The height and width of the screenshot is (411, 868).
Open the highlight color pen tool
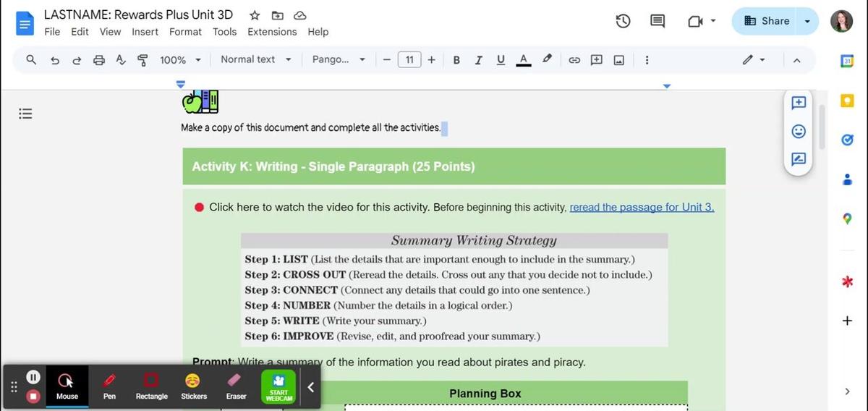[547, 59]
